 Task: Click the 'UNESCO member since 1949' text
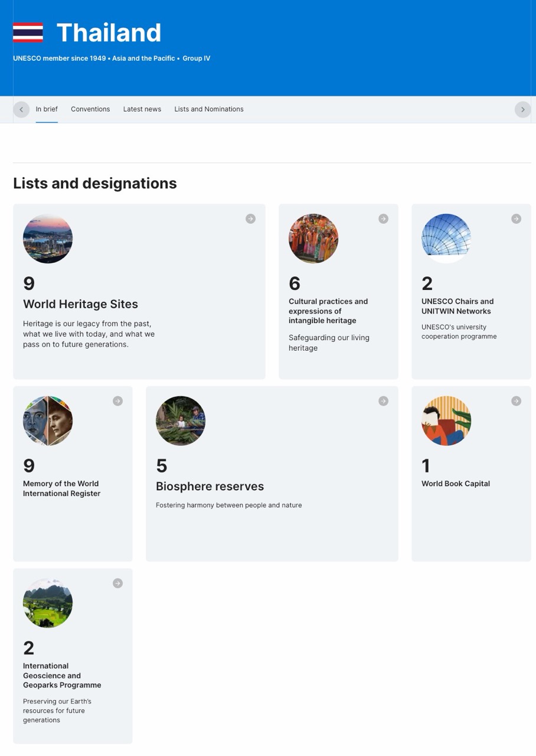pos(59,58)
